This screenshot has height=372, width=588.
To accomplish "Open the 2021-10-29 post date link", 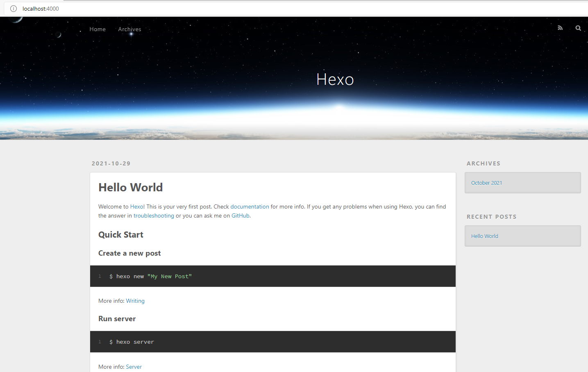I will [111, 163].
